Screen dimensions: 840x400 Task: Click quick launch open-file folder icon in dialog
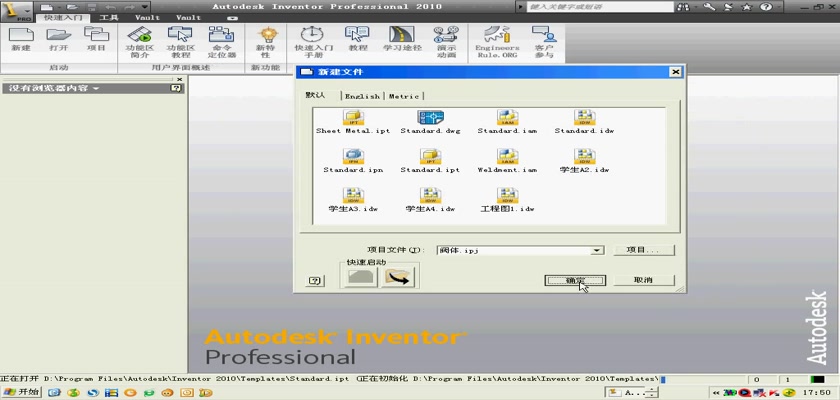pos(398,277)
